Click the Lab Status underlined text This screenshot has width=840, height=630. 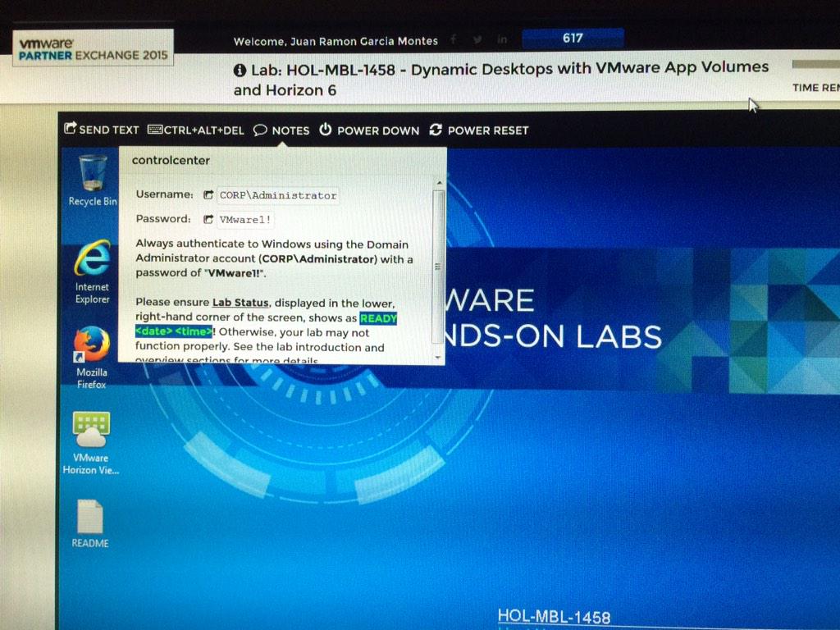click(240, 303)
